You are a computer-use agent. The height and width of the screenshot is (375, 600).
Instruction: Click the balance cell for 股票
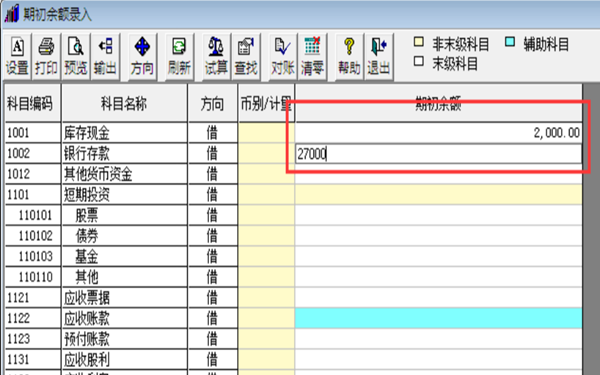[439, 215]
